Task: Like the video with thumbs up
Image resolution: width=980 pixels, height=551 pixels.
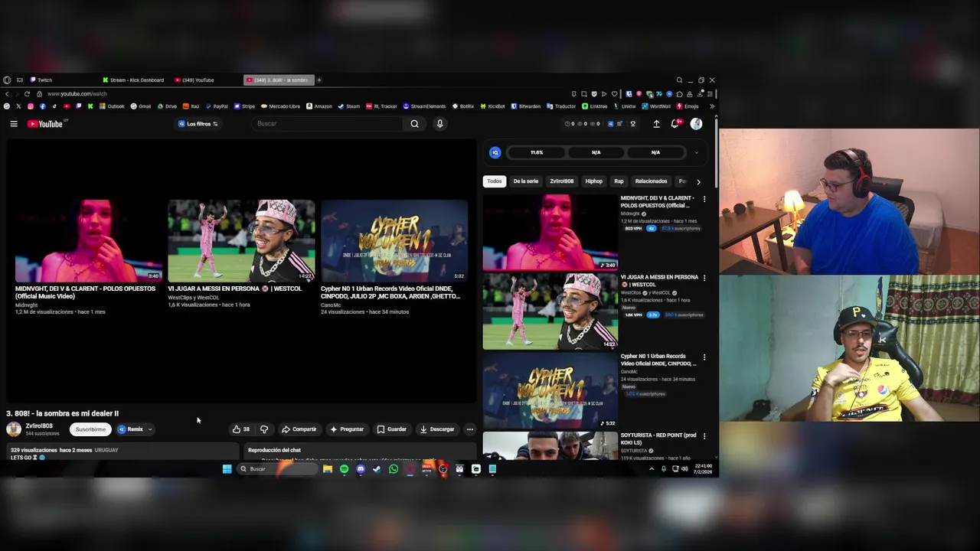Action: [241, 429]
